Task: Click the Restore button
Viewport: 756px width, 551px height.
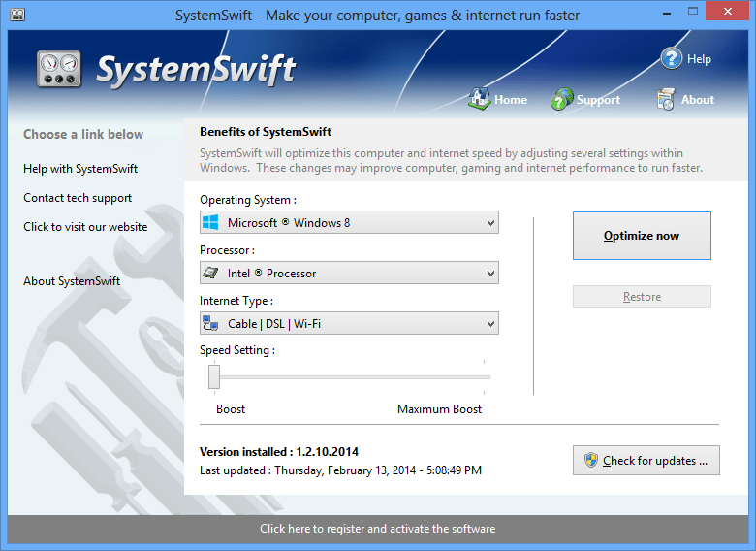Action: pos(642,296)
